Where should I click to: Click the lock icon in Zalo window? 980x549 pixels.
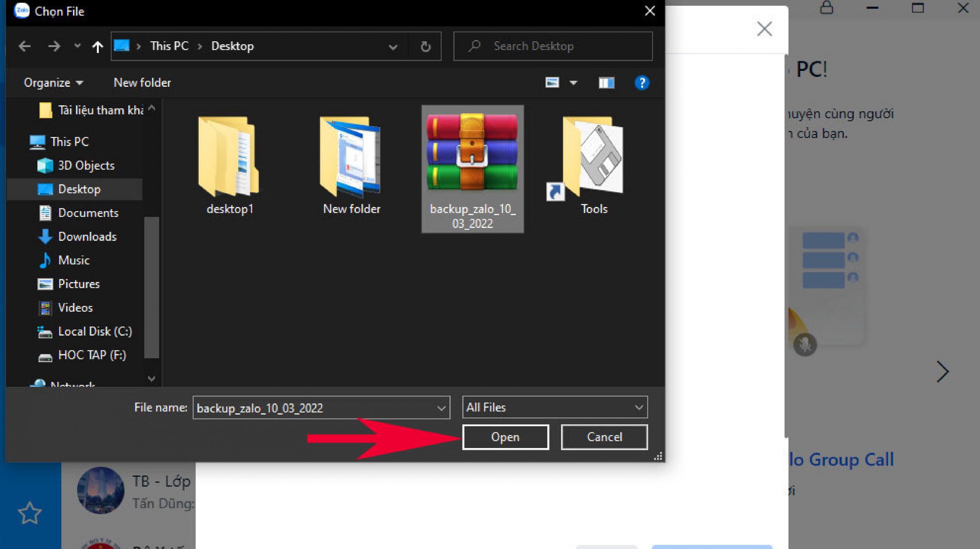(x=826, y=7)
